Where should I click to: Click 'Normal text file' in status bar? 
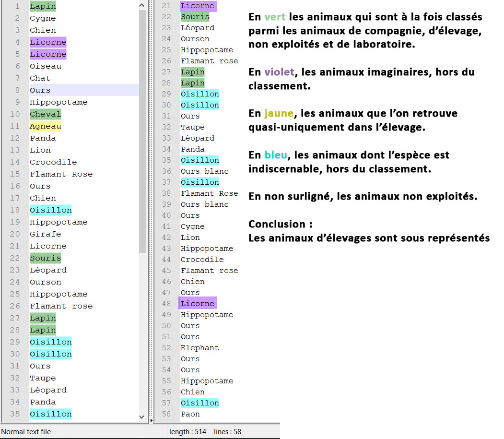26,432
